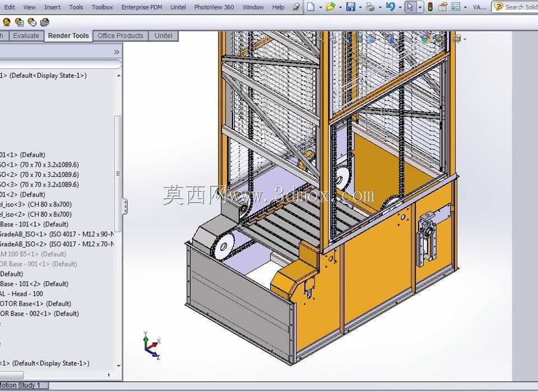Viewport: 538px width, 392px height.
Task: Click the feature tree scroll up arrow
Action: pyautogui.click(x=119, y=76)
